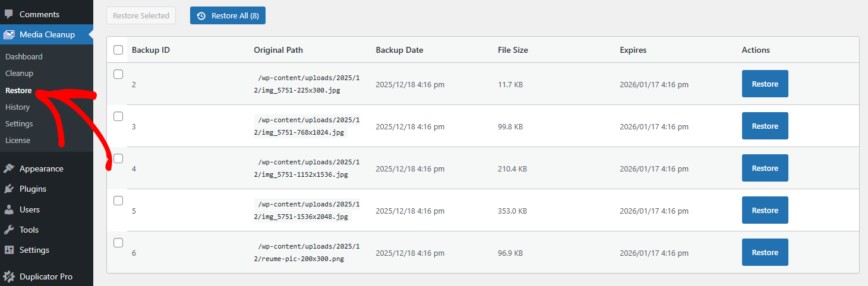Click the Settings sliders icon in sidebar
Viewport: 868px width, 286px height.
pyautogui.click(x=9, y=250)
